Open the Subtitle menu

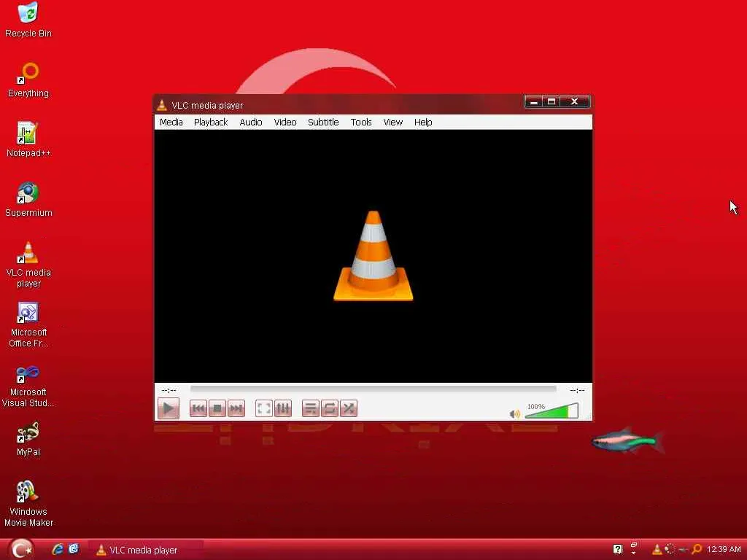(x=323, y=122)
